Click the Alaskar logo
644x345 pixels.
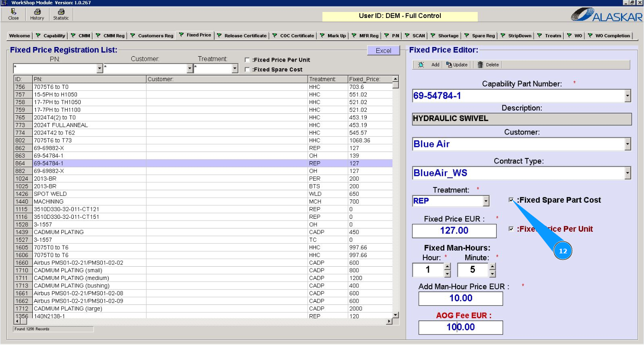[x=606, y=15]
